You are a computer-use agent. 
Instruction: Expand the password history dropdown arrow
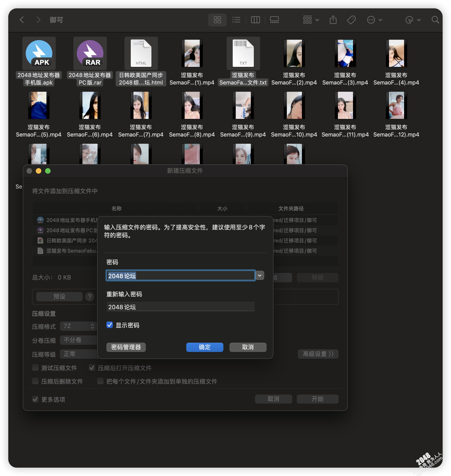[x=260, y=276]
